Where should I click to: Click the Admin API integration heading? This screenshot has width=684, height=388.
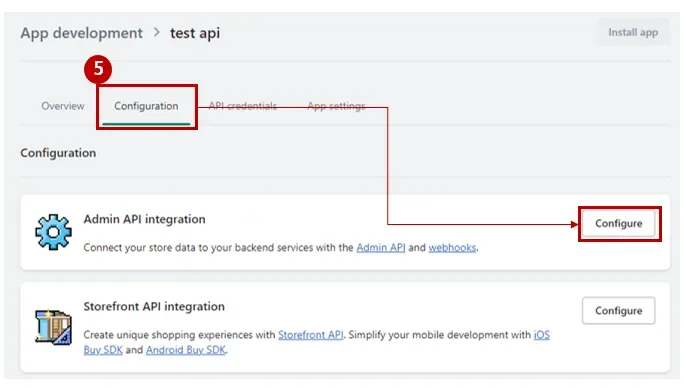pyautogui.click(x=144, y=219)
